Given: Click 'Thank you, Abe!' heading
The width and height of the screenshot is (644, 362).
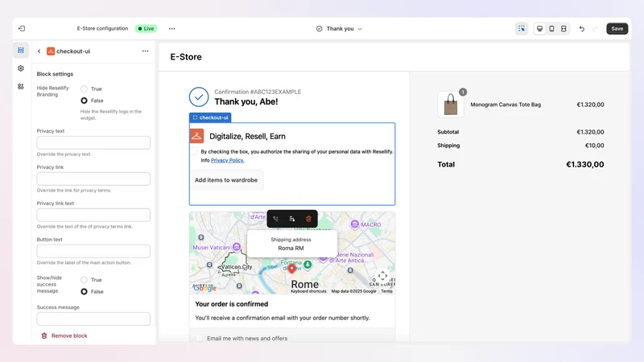Looking at the screenshot, I should click(x=246, y=102).
